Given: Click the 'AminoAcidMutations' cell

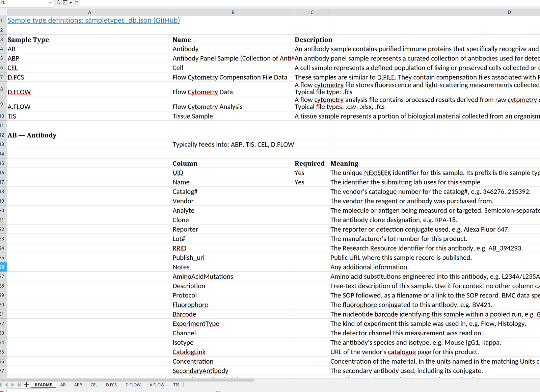Looking at the screenshot, I should pos(233,276).
